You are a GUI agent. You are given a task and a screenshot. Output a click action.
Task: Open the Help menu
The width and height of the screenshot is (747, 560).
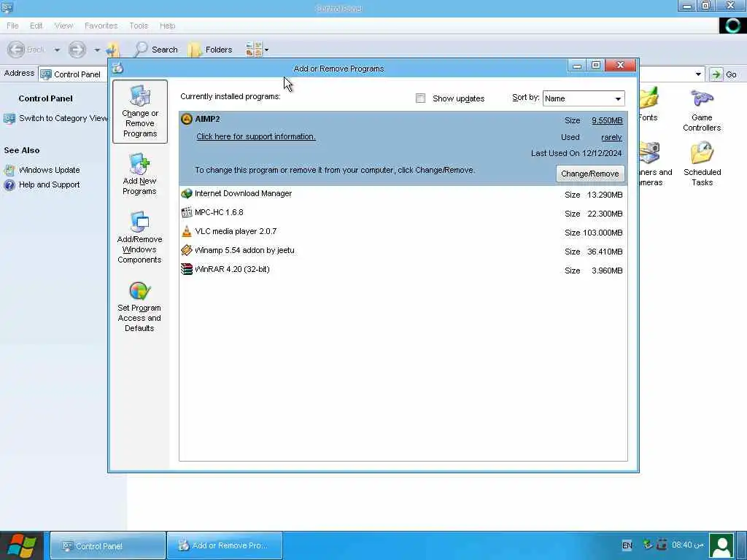tap(167, 26)
